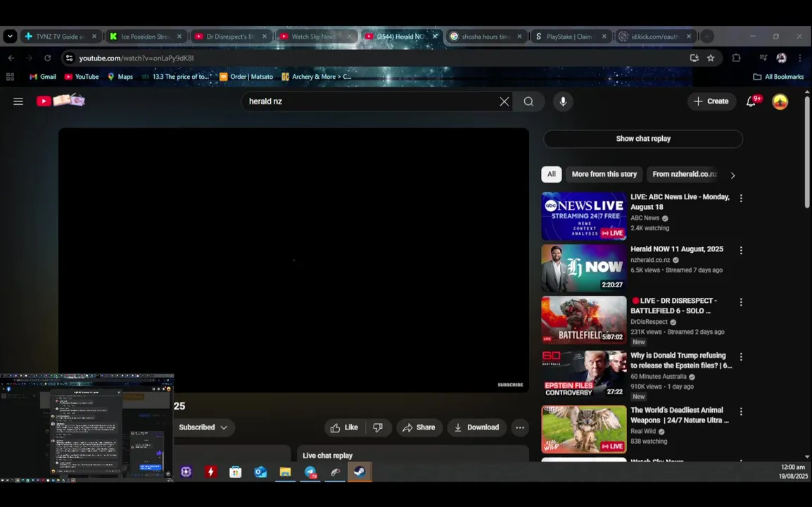Open Maps bookmark

[120, 77]
